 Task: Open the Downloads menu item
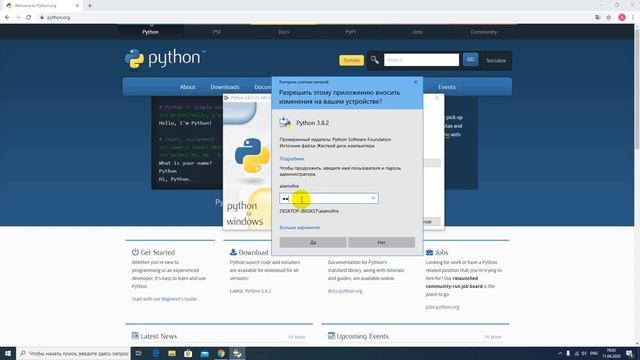(x=225, y=87)
